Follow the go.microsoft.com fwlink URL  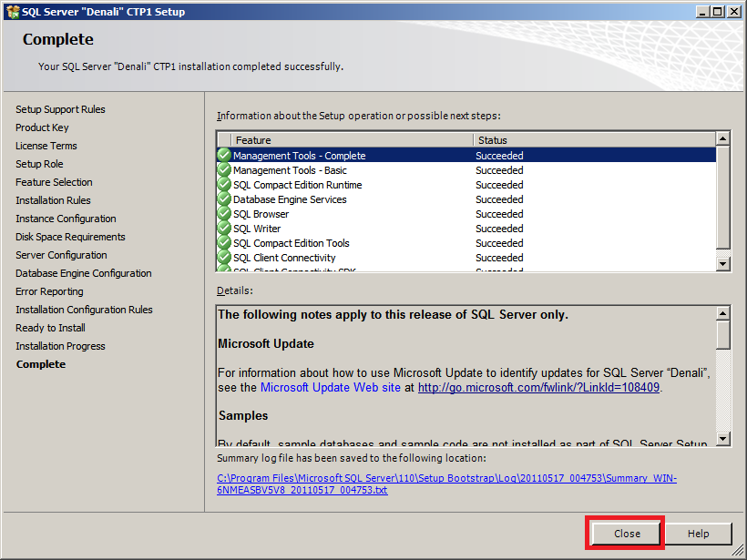538,387
